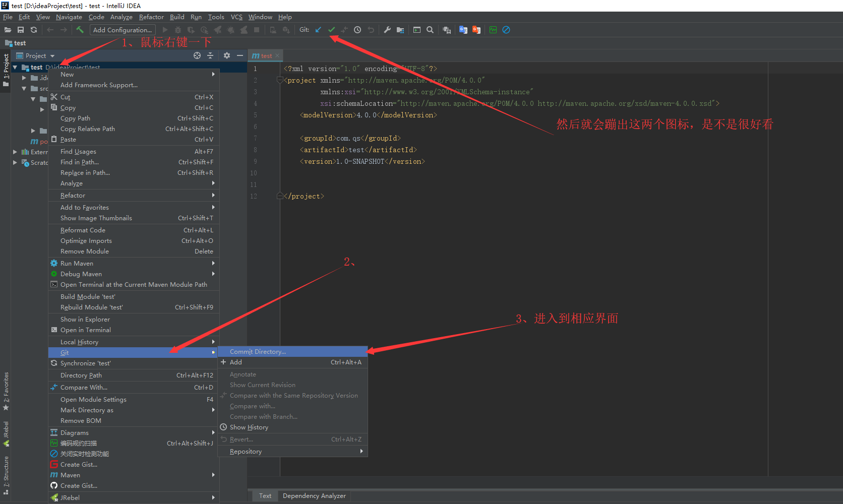Click the Forward navigation arrow
The height and width of the screenshot is (504, 843).
[x=64, y=30]
